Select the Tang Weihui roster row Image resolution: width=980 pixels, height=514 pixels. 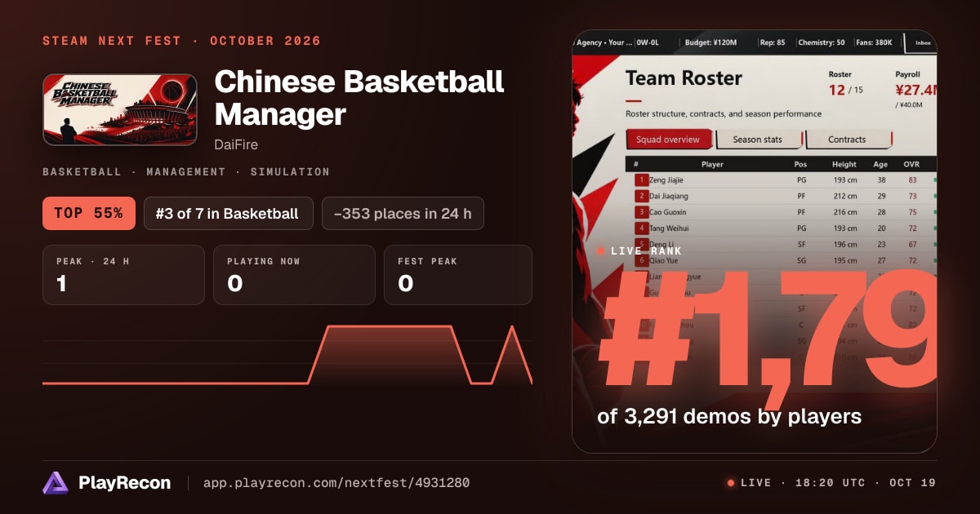point(782,228)
